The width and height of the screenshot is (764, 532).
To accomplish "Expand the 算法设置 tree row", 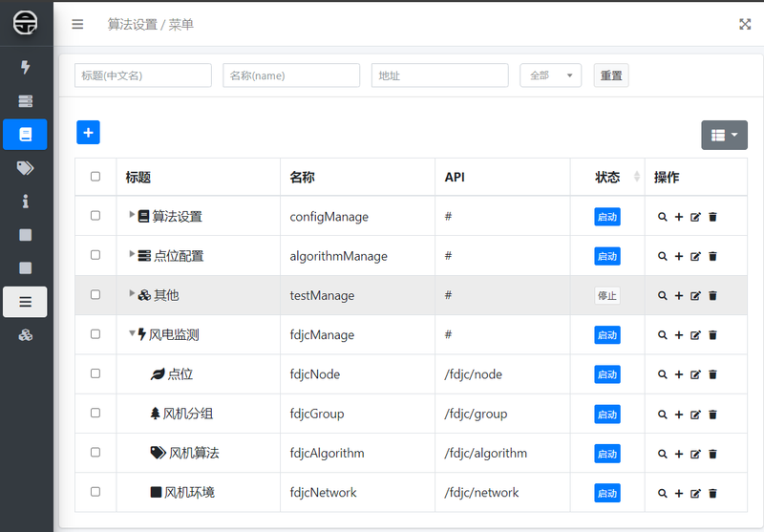I will pyautogui.click(x=133, y=215).
